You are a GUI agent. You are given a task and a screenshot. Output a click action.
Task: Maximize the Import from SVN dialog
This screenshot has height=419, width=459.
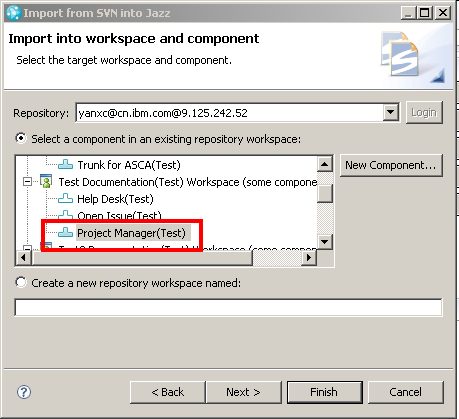click(425, 13)
